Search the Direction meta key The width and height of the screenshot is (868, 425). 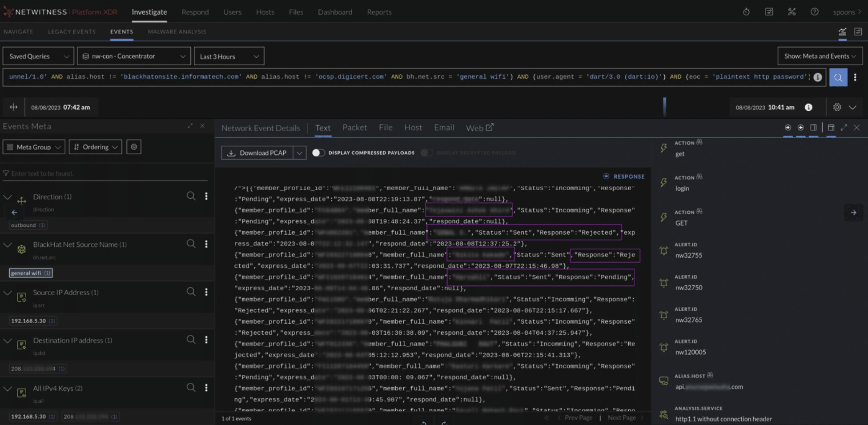coord(191,196)
